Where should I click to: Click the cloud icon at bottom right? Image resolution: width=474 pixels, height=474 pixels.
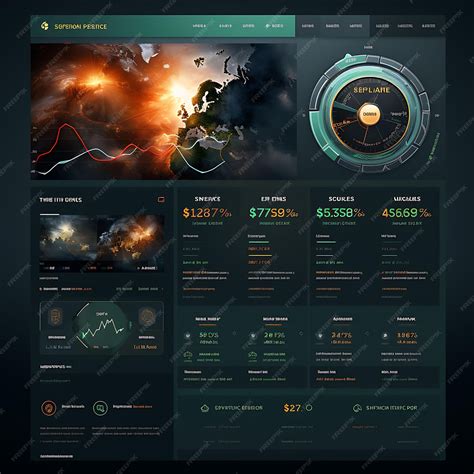[x=357, y=408]
